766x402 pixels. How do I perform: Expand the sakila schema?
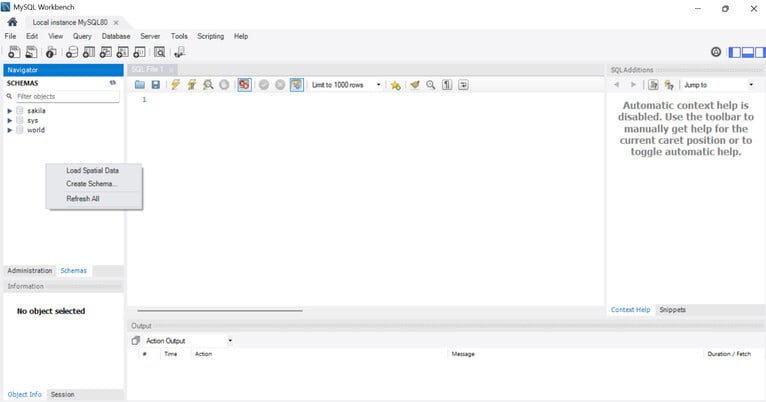pos(10,111)
